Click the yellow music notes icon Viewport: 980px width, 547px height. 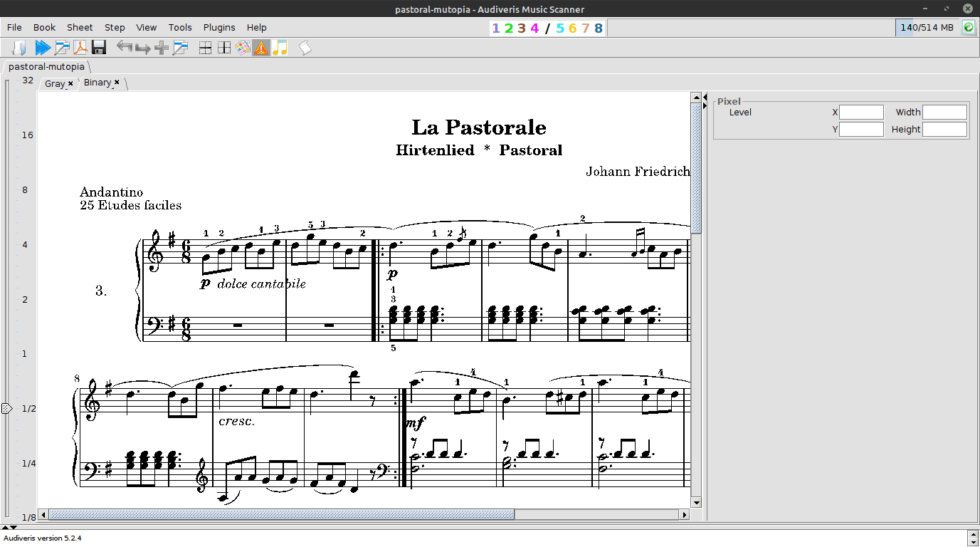[280, 48]
